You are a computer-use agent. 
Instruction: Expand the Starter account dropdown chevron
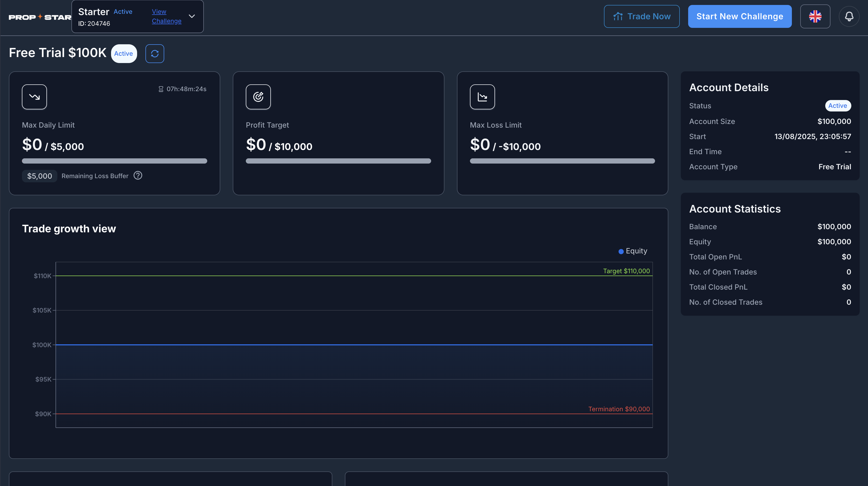click(192, 16)
